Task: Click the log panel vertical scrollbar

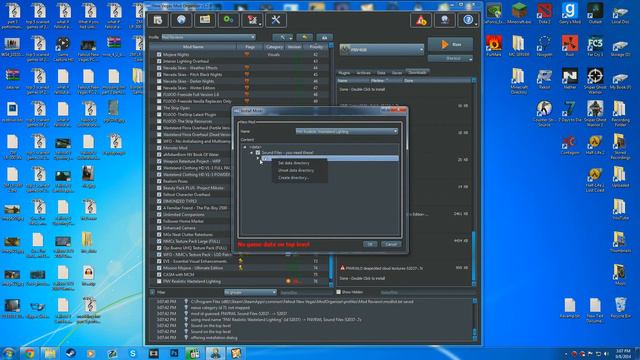Action: pyautogui.click(x=475, y=320)
